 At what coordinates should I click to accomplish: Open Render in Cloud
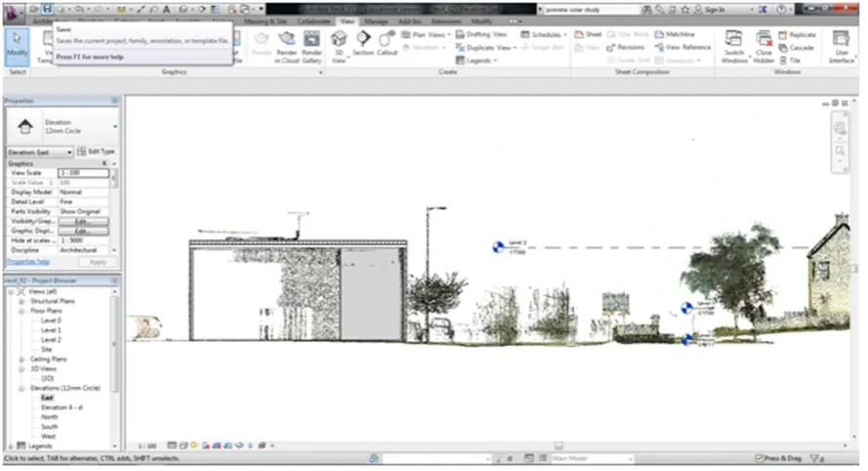pos(287,47)
